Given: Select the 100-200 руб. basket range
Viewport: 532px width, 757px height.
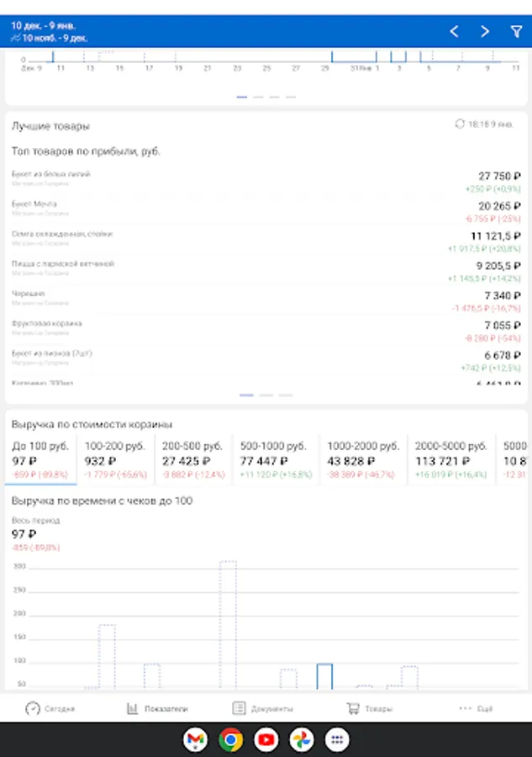Looking at the screenshot, I should 116,459.
